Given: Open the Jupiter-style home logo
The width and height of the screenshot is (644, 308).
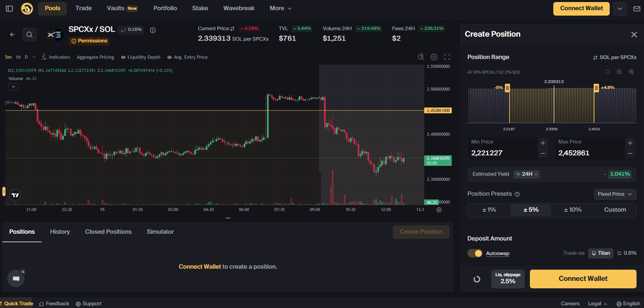Looking at the screenshot, I should pos(27,8).
